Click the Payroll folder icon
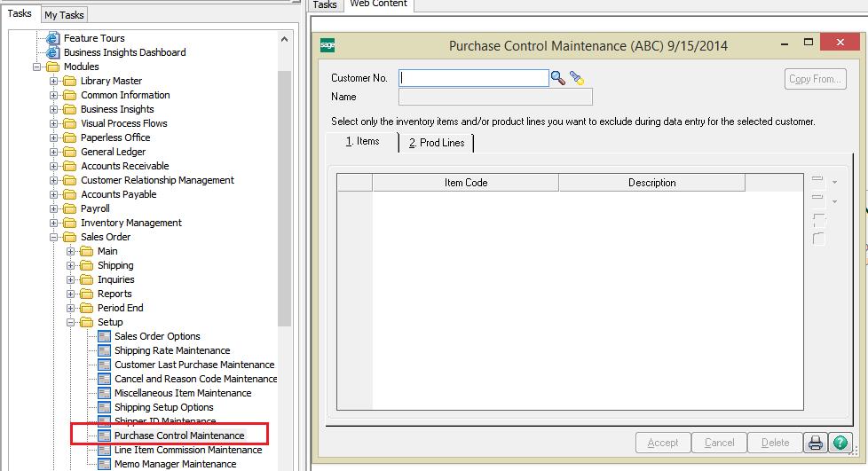Viewport: 868px width, 471px height. 70,208
